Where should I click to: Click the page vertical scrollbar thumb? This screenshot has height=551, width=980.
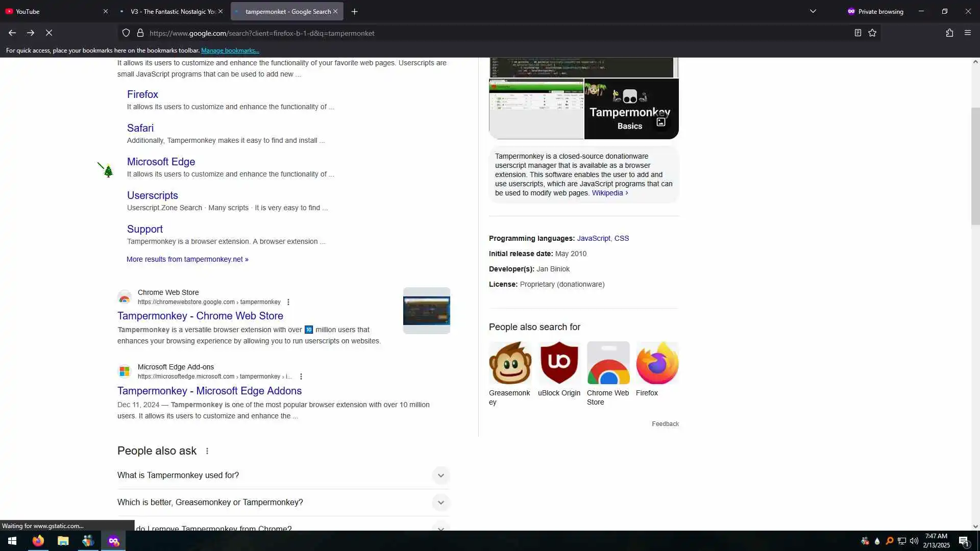click(x=975, y=166)
